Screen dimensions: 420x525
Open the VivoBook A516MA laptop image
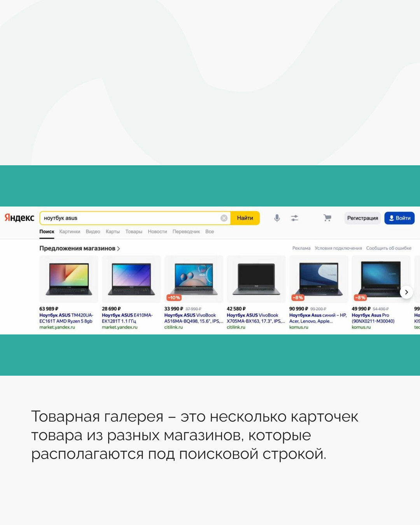point(194,279)
